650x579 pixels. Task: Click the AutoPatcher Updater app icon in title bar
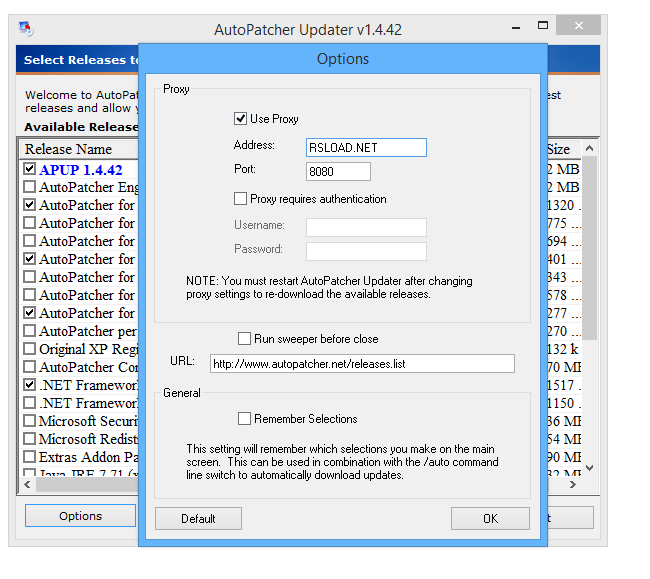[26, 29]
